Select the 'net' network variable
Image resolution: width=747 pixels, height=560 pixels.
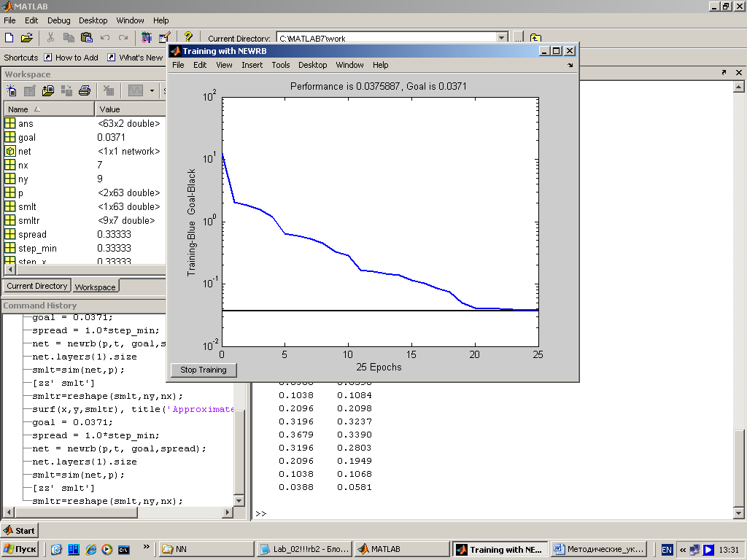pyautogui.click(x=85, y=151)
